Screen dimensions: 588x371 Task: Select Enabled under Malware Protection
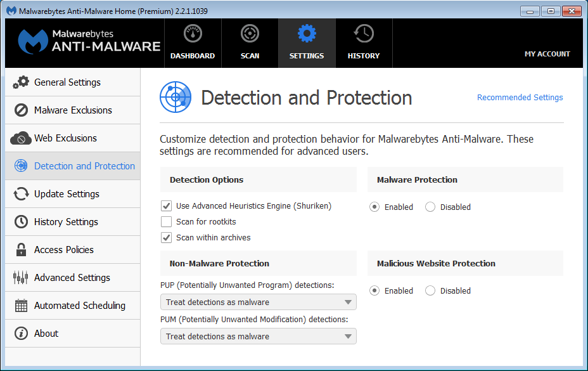(x=374, y=207)
